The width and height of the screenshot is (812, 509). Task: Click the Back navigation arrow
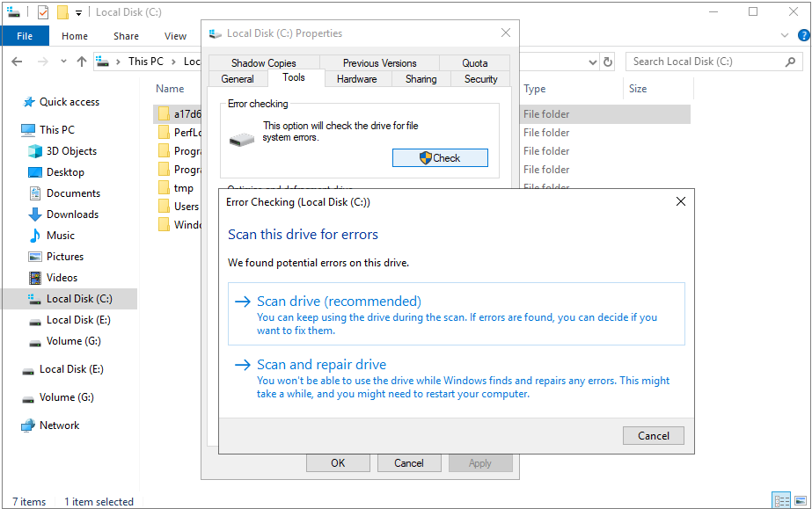click(17, 62)
